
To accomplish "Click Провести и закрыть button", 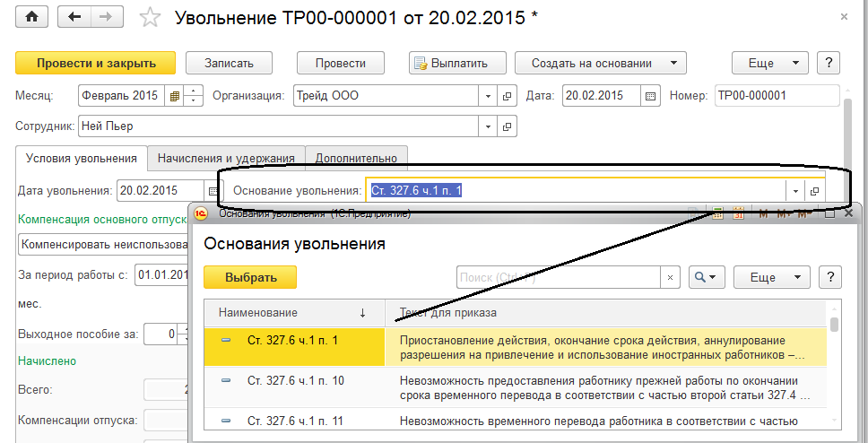I will click(x=96, y=63).
